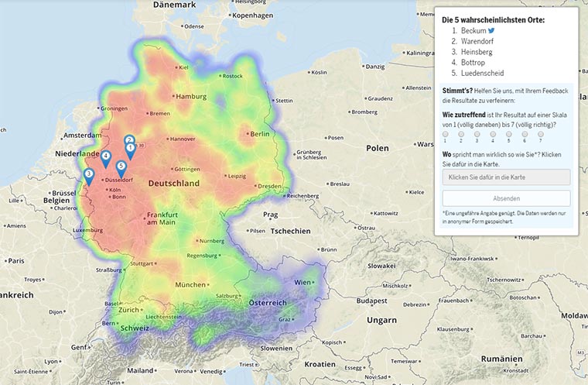Choose rating 4 on the scale
Screen dimensions: 588x385
tap(493, 134)
